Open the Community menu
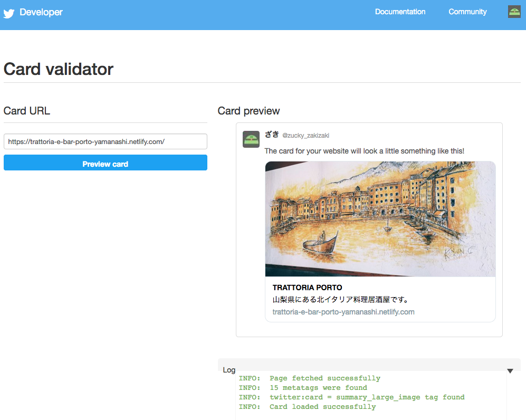Image resolution: width=526 pixels, height=420 pixels. (x=467, y=12)
